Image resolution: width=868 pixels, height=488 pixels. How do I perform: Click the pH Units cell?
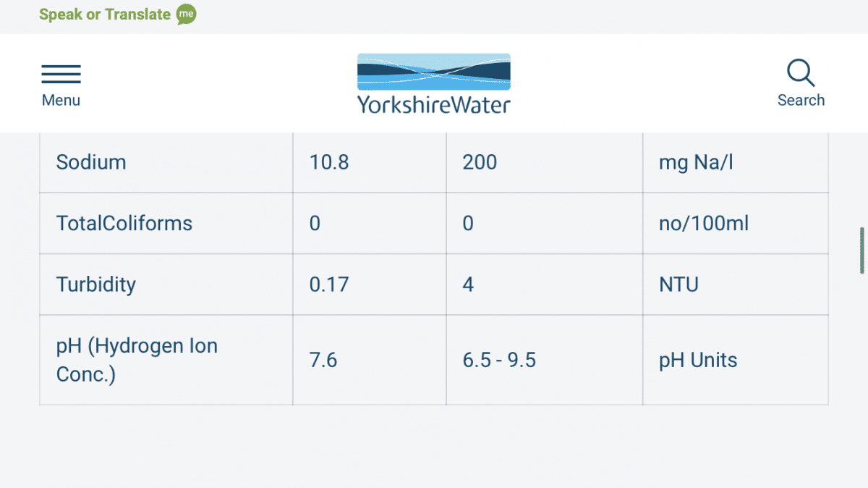coord(736,360)
